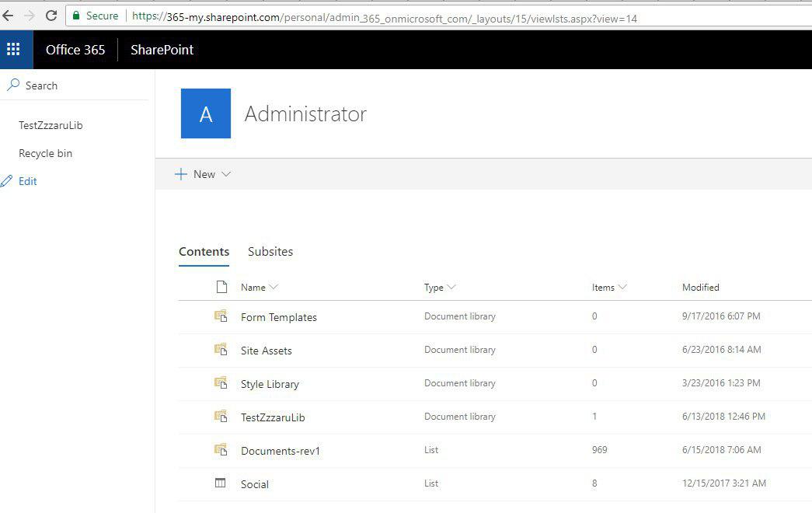Click the list icon next to Social
Screen dimensions: 812x513
220,483
